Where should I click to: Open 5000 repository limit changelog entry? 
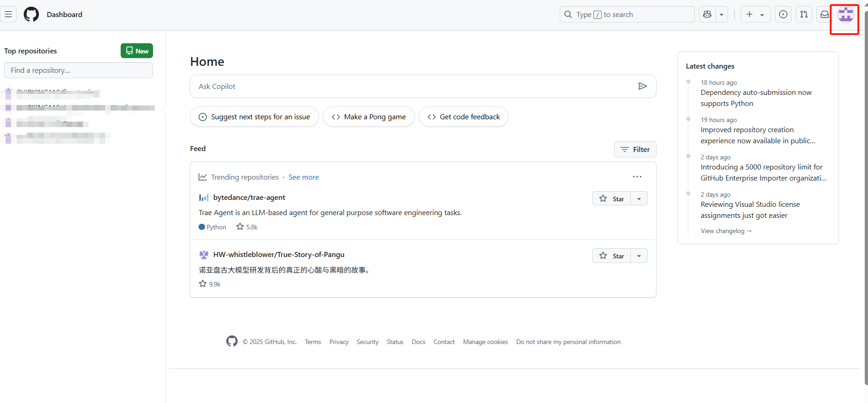click(x=763, y=173)
